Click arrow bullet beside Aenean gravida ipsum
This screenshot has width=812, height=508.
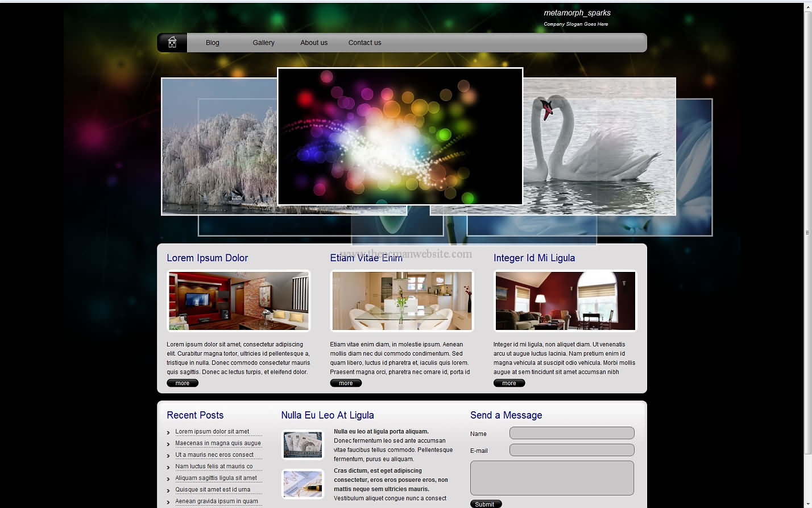[x=168, y=502]
